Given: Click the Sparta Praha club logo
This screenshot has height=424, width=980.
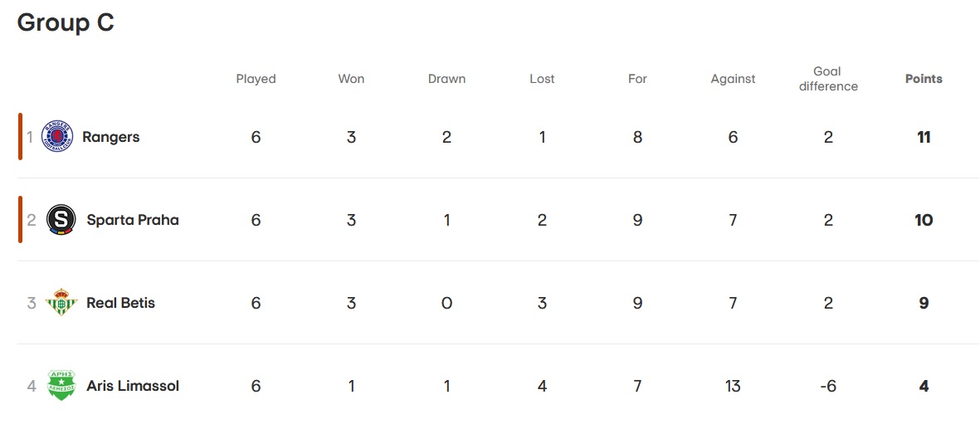Looking at the screenshot, I should click(x=61, y=220).
